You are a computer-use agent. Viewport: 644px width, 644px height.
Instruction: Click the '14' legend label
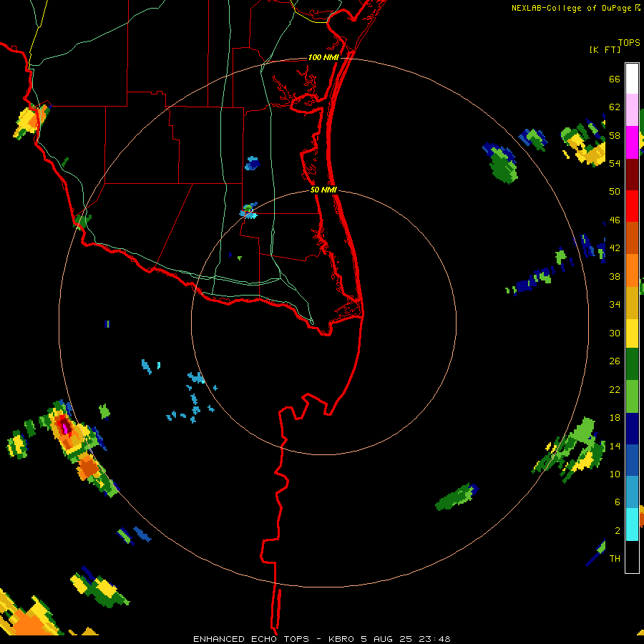pyautogui.click(x=615, y=446)
